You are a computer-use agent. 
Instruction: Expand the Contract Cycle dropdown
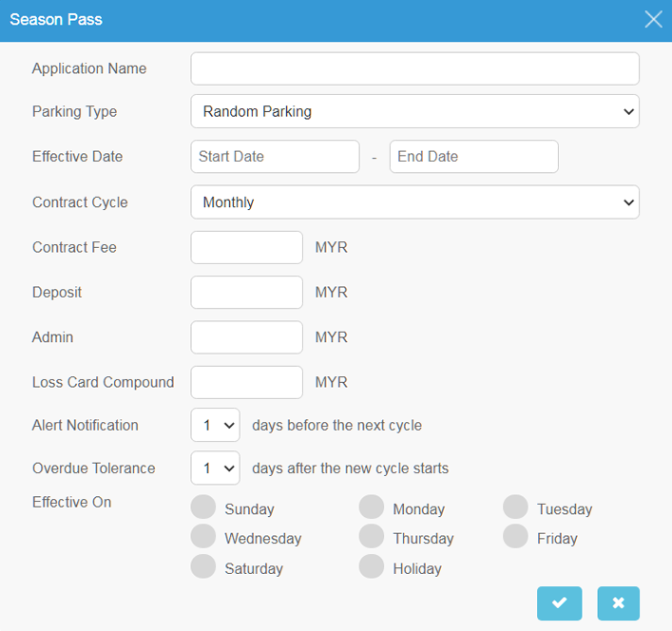coord(414,202)
